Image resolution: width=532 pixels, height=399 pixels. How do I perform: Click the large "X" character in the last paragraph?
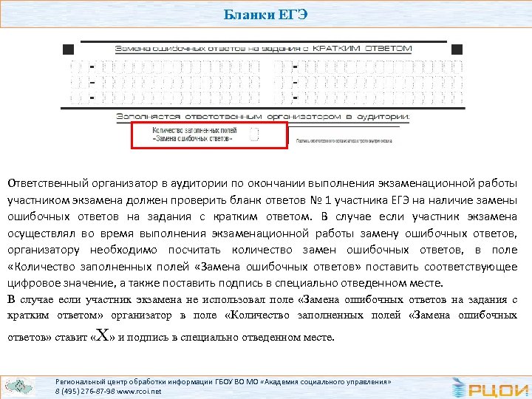[x=103, y=335]
